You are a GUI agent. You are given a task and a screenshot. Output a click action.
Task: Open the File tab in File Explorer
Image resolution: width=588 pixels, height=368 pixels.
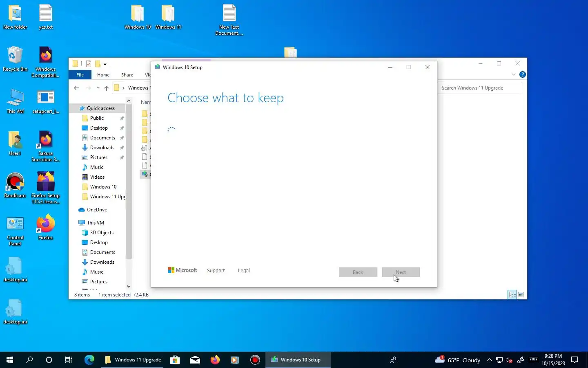coord(80,75)
